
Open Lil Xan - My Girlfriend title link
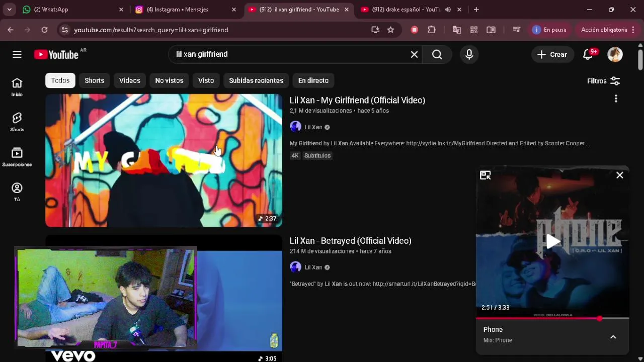tap(357, 100)
